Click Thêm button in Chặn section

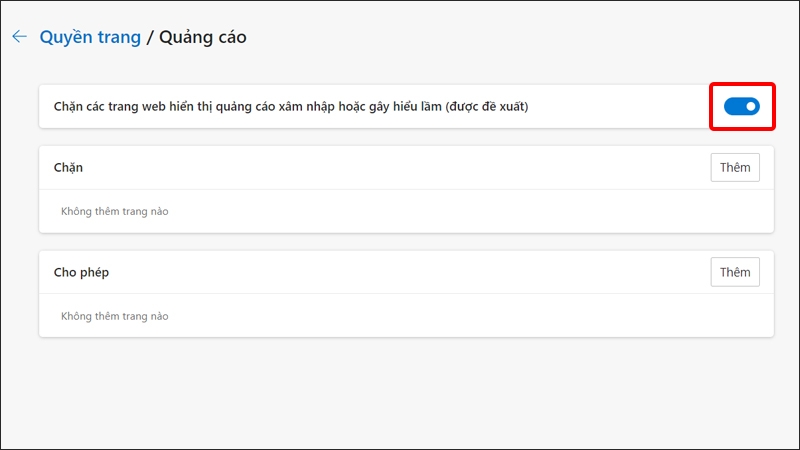point(735,167)
